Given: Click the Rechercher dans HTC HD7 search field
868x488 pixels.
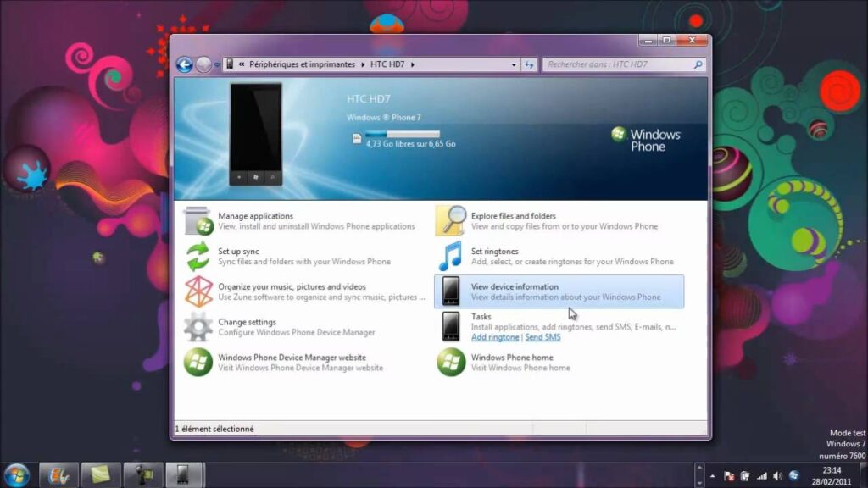Looking at the screenshot, I should (x=619, y=64).
